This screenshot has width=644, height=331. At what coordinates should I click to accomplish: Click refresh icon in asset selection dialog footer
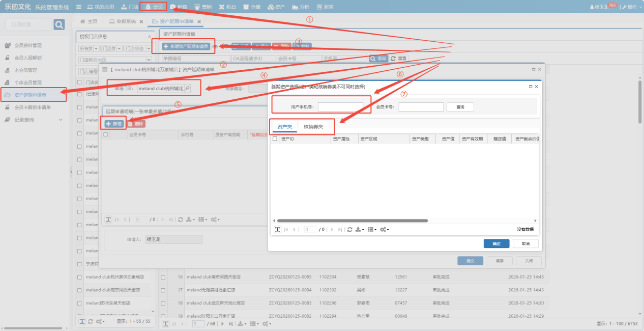(x=349, y=230)
